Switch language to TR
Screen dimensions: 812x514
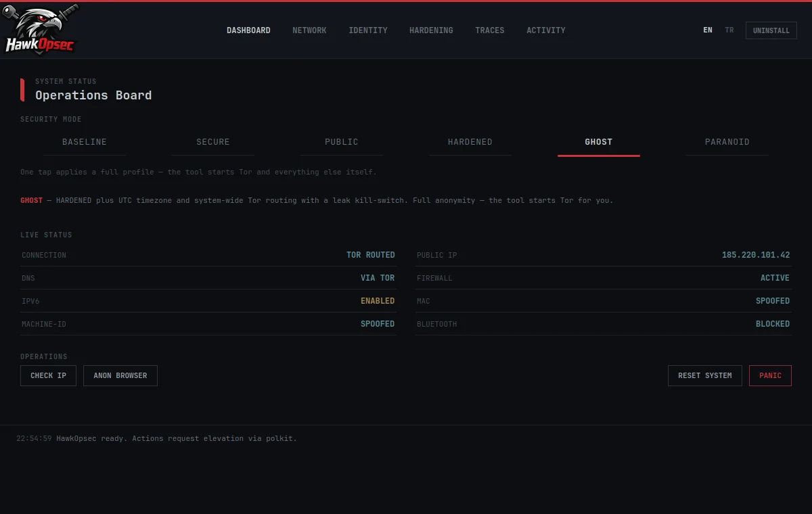729,30
